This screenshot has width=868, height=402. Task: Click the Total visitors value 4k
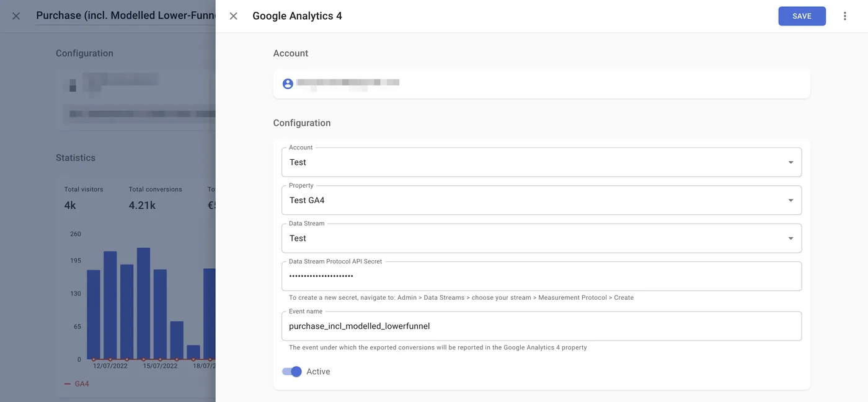pos(70,204)
